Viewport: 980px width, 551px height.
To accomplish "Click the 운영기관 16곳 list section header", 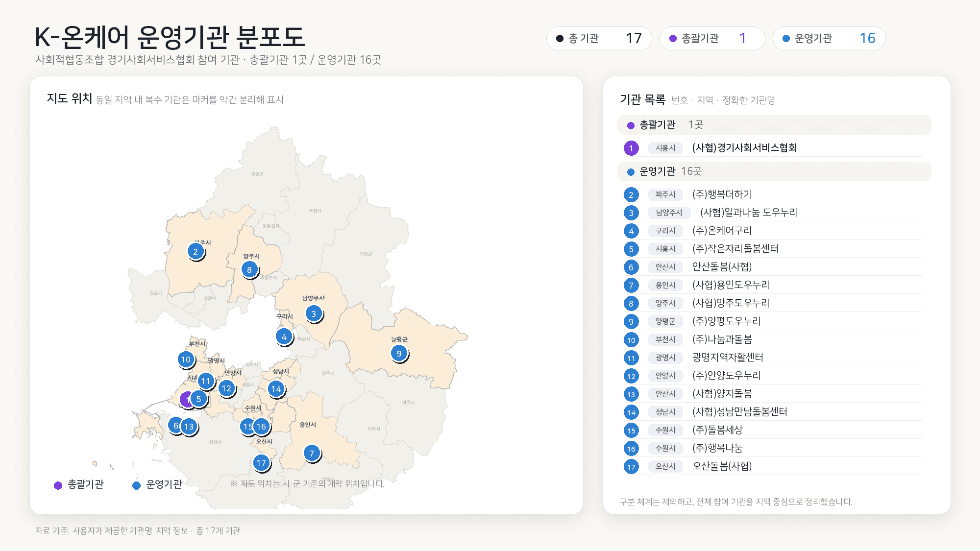I will pos(774,171).
